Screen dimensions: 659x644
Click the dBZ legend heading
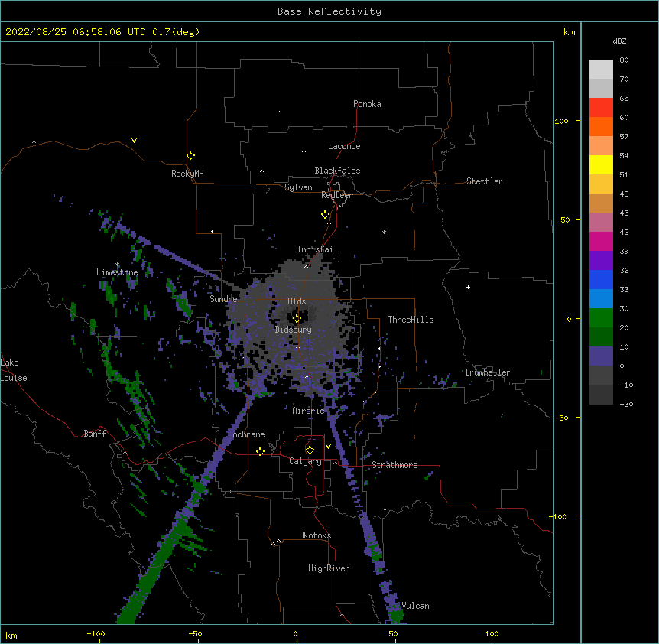pos(619,41)
